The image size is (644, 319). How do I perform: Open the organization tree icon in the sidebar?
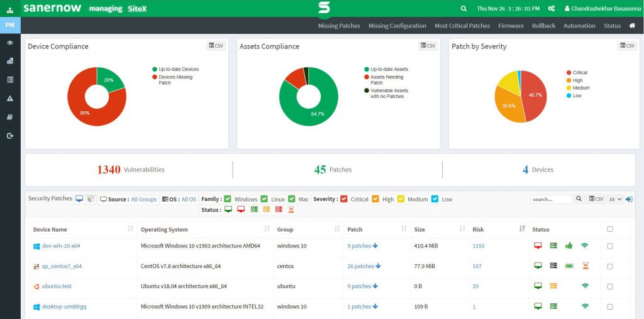pyautogui.click(x=10, y=10)
